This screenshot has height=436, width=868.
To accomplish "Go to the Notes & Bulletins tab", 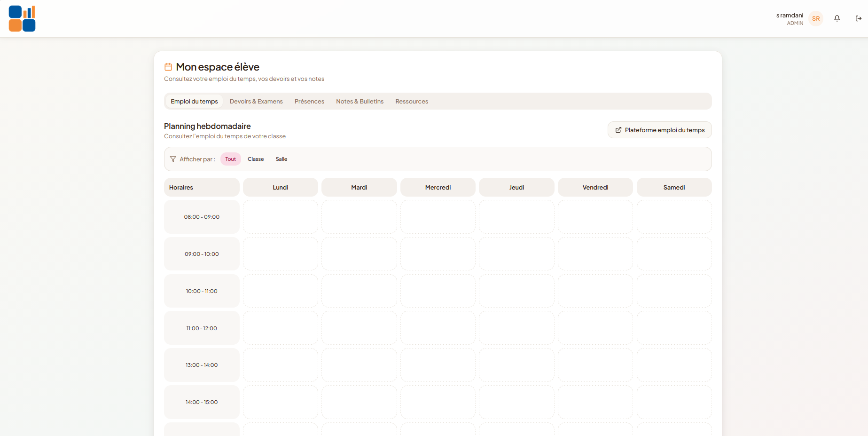I will click(x=360, y=101).
